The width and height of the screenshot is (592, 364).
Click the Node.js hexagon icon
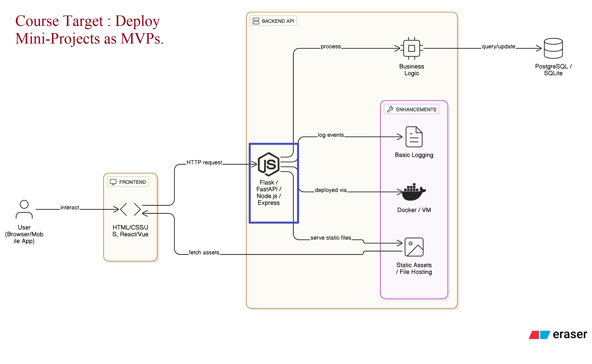pyautogui.click(x=269, y=164)
